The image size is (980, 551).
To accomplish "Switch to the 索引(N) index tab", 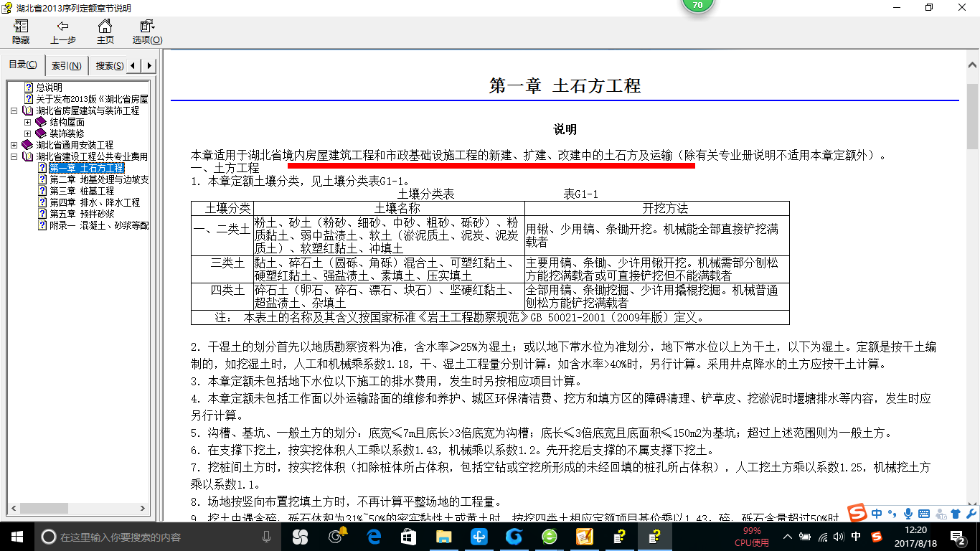I will [67, 66].
